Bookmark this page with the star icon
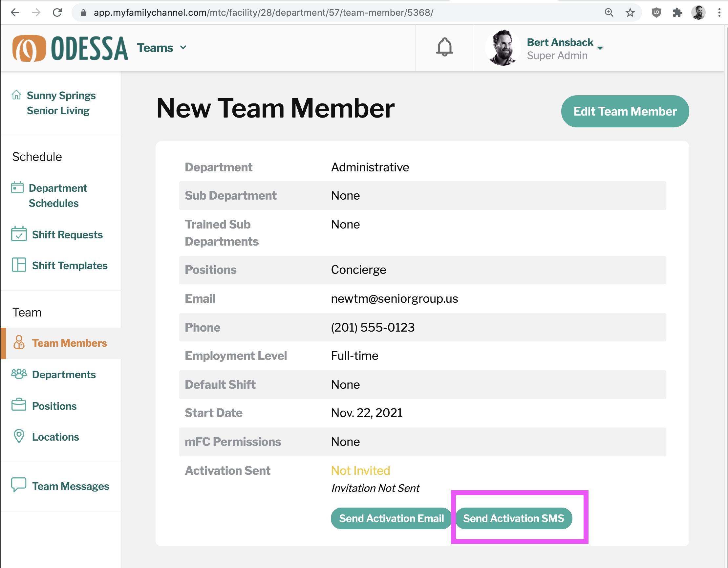This screenshot has height=568, width=728. (x=630, y=13)
